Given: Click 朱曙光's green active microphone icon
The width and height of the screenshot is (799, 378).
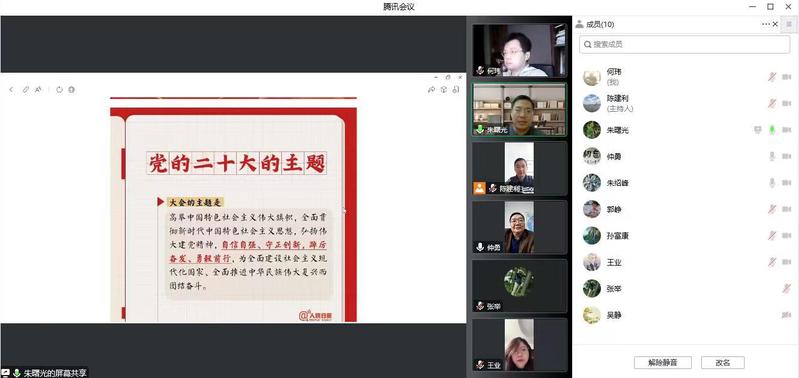Looking at the screenshot, I should pos(772,130).
